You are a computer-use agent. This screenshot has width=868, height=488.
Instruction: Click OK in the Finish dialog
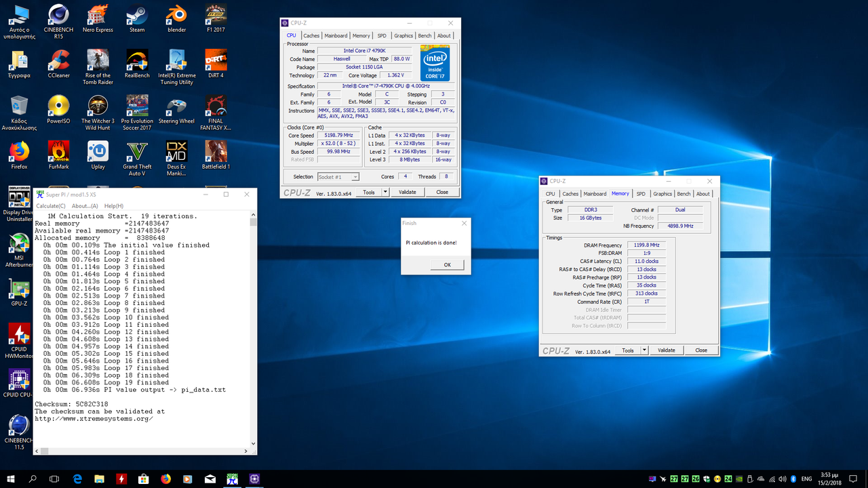pyautogui.click(x=447, y=265)
